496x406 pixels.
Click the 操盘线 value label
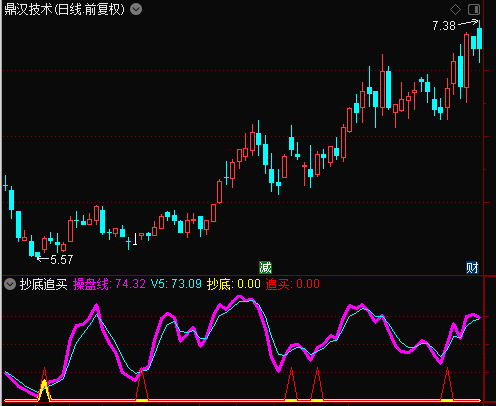coord(109,284)
